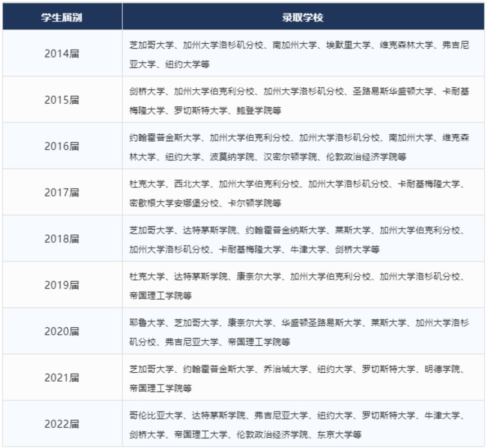
Task: Select the 2017届 row label
Action: click(62, 192)
